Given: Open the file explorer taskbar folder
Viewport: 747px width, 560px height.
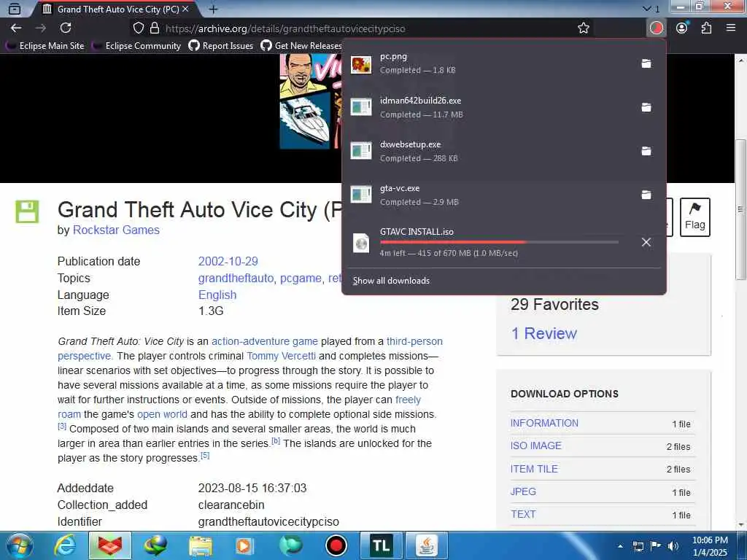Looking at the screenshot, I should (x=201, y=545).
